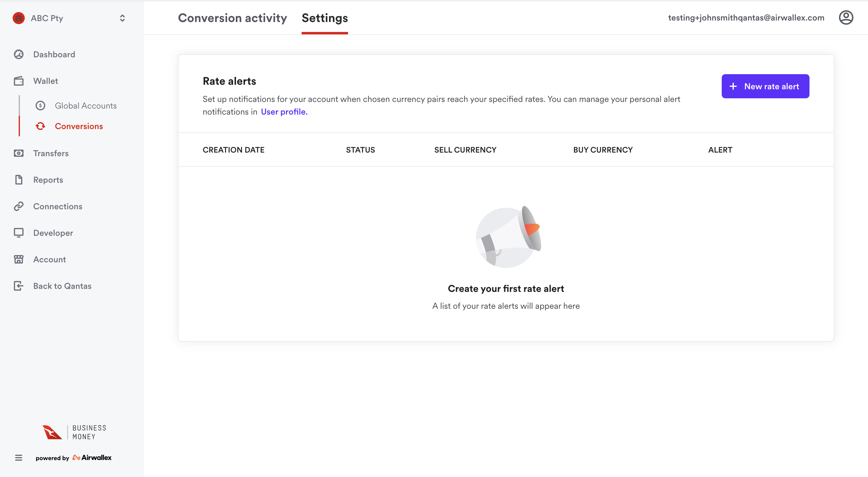
Task: Open the User profile link
Action: (284, 112)
